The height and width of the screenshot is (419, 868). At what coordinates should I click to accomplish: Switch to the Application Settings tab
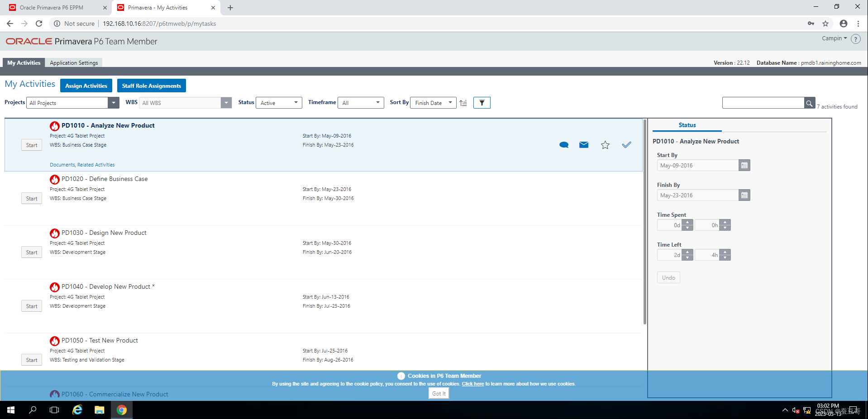coord(74,63)
